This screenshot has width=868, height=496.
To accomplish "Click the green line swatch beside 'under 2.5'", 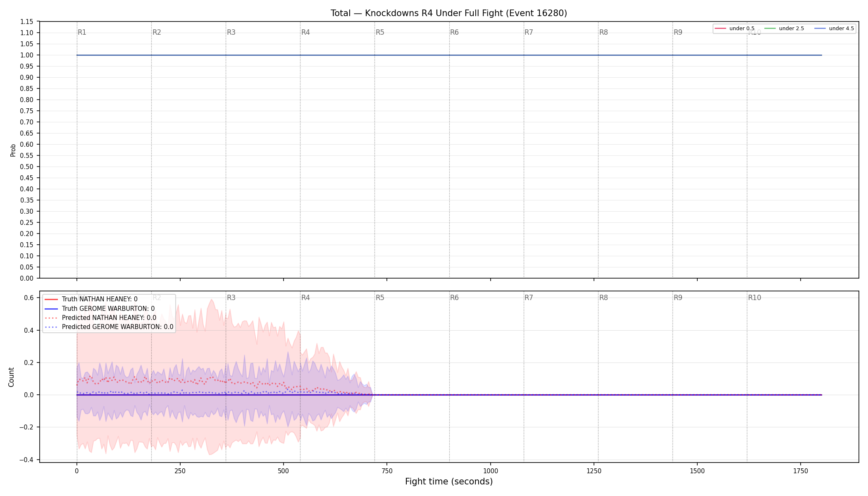I will click(770, 29).
